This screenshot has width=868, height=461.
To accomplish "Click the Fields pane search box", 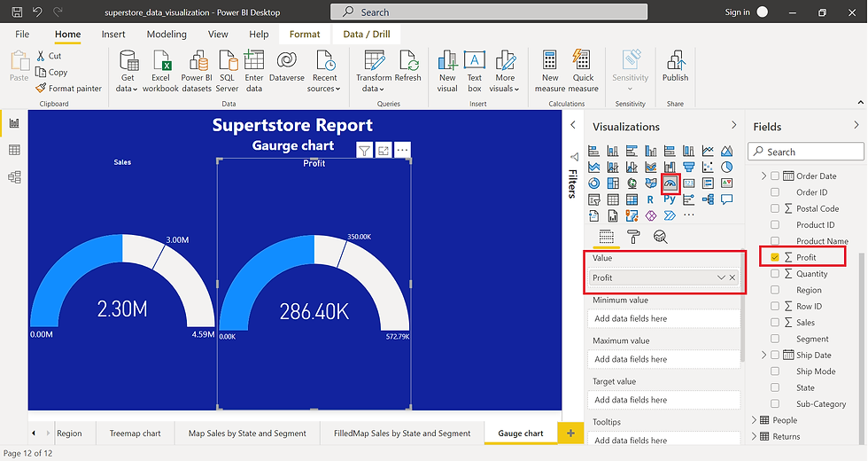I will coord(806,152).
